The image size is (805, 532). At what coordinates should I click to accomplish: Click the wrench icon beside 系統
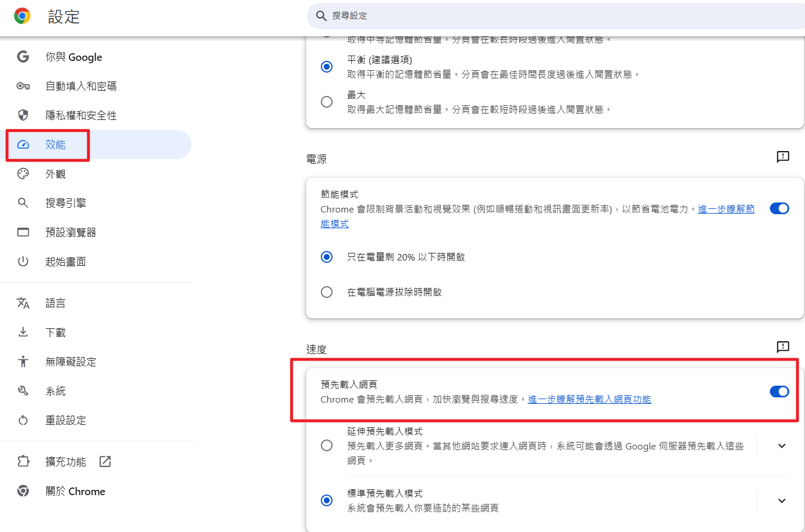click(23, 391)
